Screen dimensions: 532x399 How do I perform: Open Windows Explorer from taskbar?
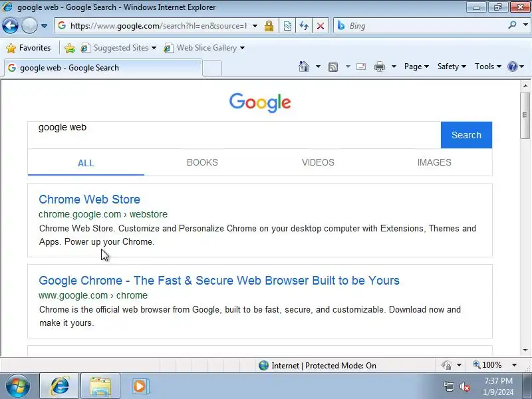click(100, 386)
